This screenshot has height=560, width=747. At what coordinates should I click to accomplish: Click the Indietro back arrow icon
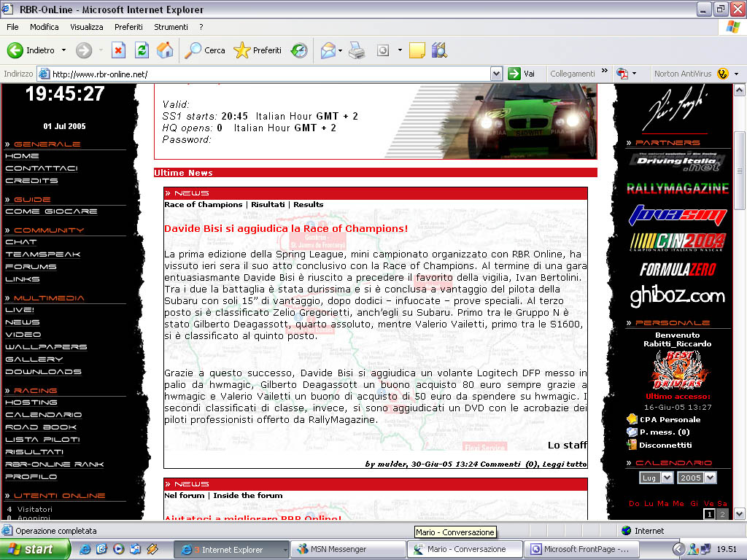(15, 50)
